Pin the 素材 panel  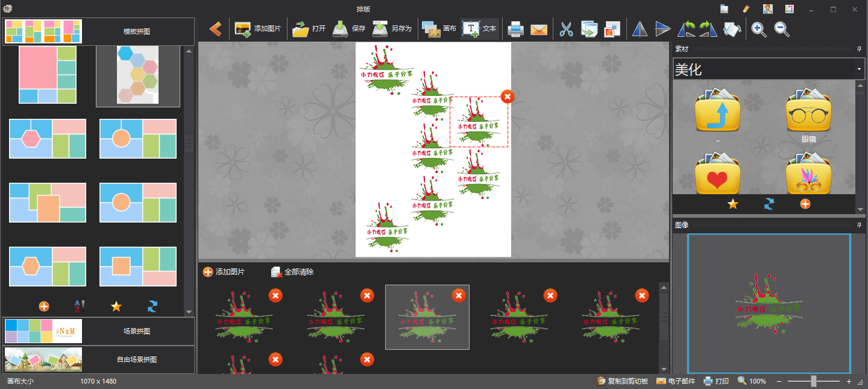pos(859,49)
